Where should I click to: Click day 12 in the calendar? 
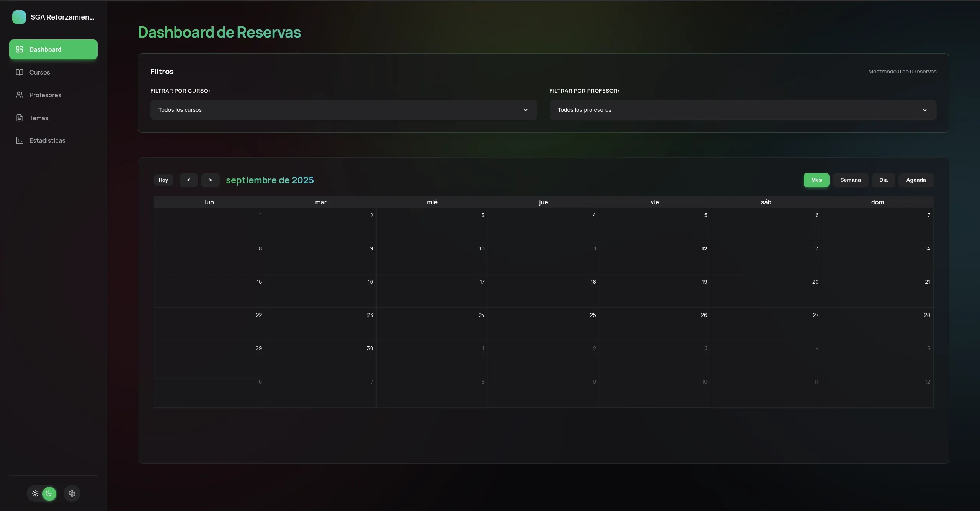[704, 249]
